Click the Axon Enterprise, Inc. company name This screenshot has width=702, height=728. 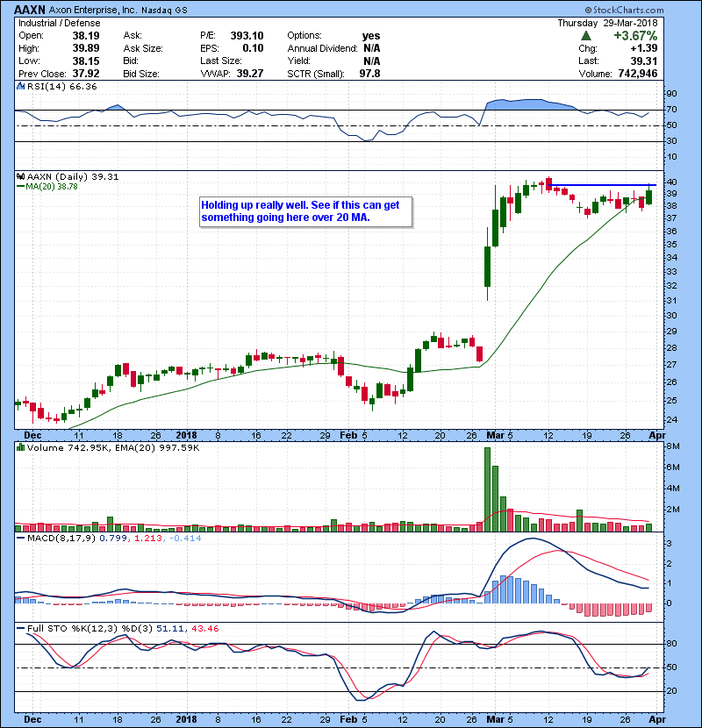(x=93, y=11)
